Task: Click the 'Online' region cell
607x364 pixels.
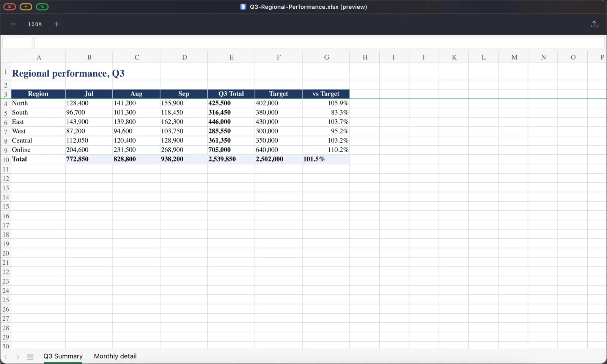Action: tap(38, 150)
